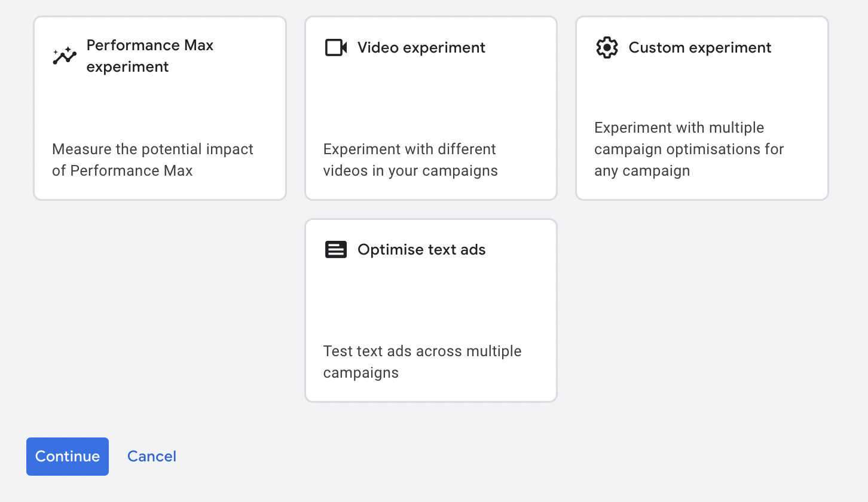Choose the Custom experiment heading
This screenshot has height=502, width=868.
coord(700,48)
